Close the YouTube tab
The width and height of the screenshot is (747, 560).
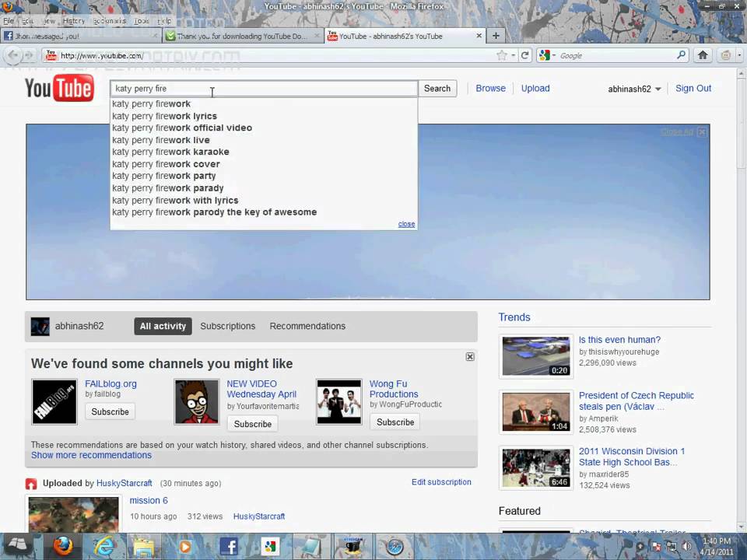[479, 36]
